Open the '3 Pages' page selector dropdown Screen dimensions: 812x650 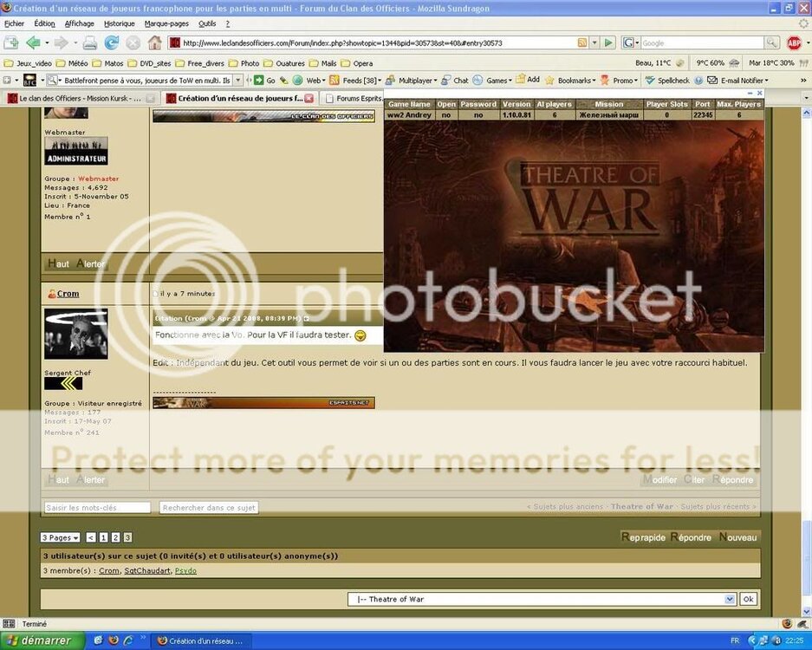[59, 537]
